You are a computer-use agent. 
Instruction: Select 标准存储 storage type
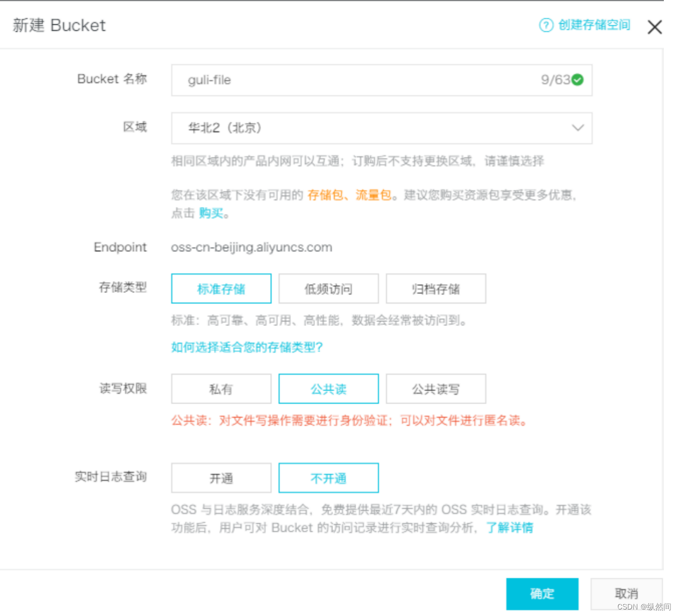click(221, 289)
